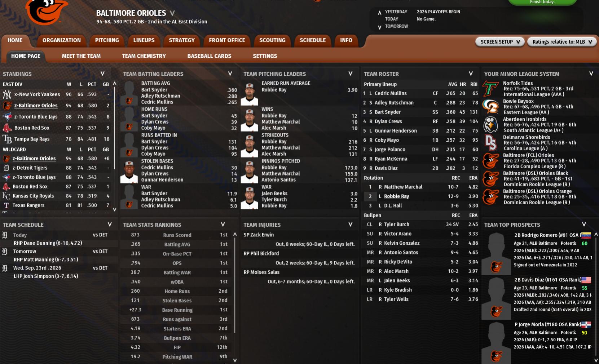Open the Meet The Team subtab
The width and height of the screenshot is (599, 364).
[x=81, y=56]
